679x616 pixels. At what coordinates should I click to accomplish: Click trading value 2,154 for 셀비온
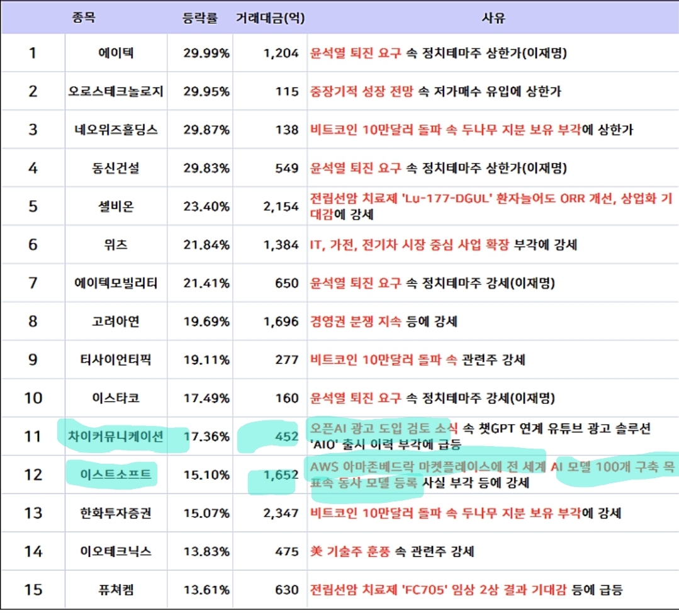pos(281,206)
